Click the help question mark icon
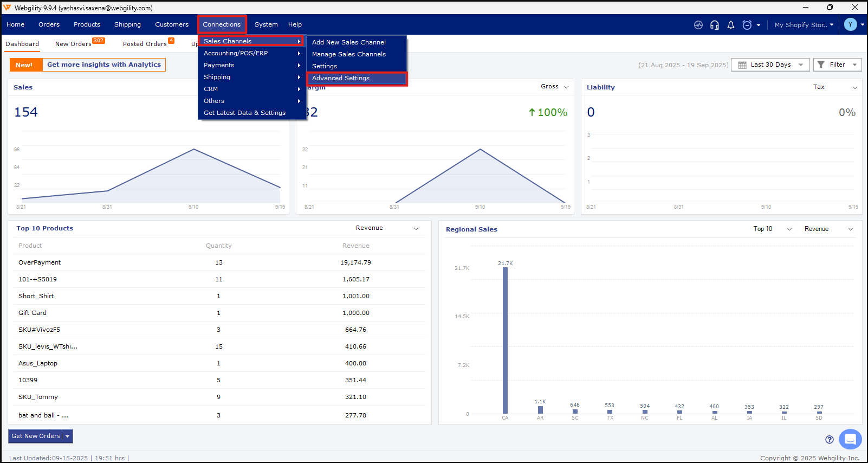The width and height of the screenshot is (868, 463). [x=829, y=440]
